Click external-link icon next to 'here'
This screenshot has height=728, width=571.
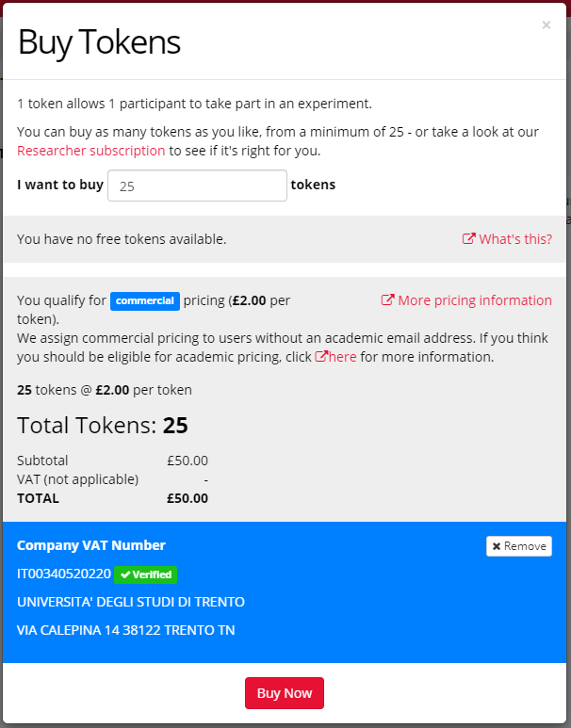(321, 357)
